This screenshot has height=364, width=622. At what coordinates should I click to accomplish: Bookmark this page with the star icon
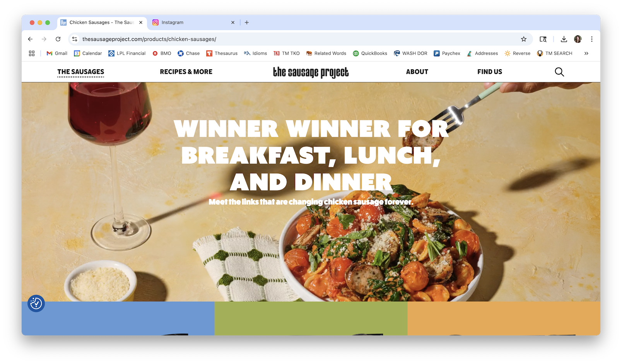pyautogui.click(x=524, y=39)
